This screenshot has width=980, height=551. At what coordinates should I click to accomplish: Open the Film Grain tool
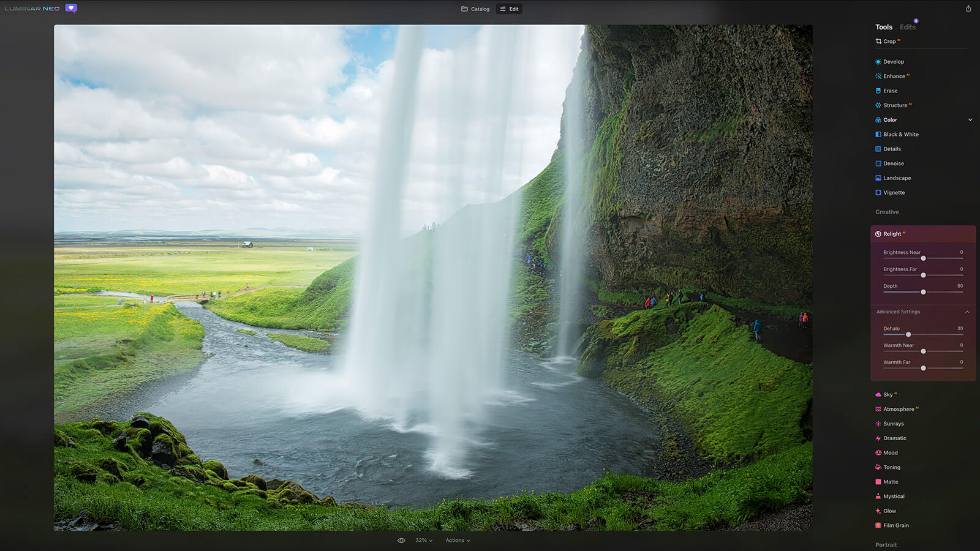(895, 525)
